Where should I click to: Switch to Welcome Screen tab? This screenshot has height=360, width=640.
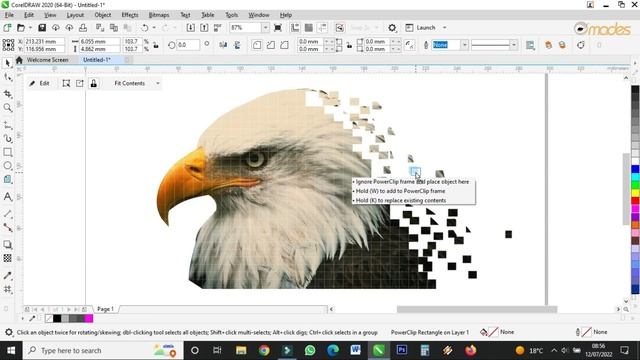47,60
